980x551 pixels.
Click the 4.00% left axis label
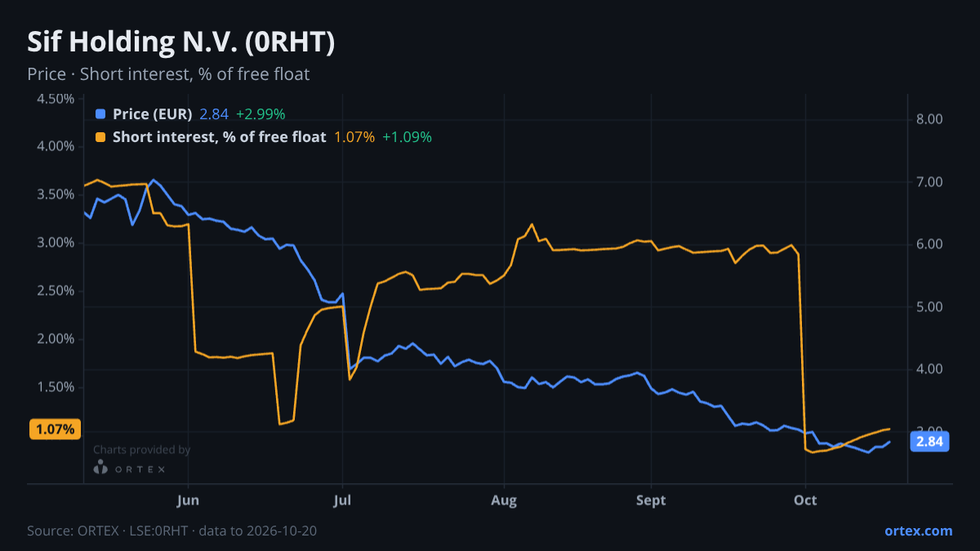[56, 147]
